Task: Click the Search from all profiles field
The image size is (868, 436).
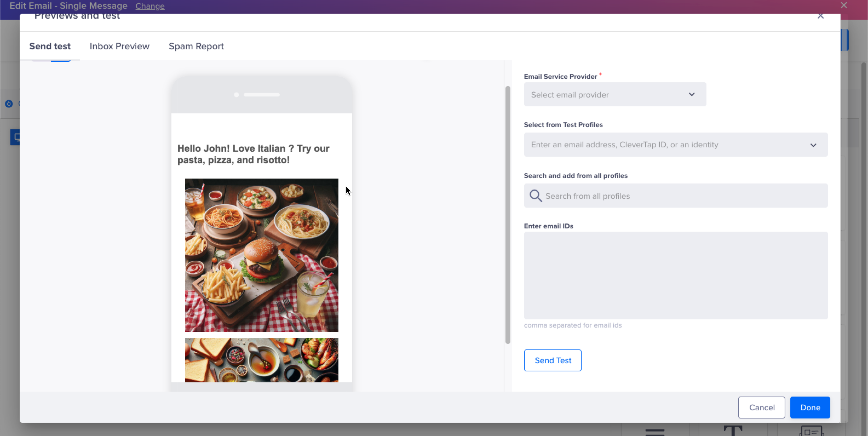Action: pyautogui.click(x=676, y=195)
